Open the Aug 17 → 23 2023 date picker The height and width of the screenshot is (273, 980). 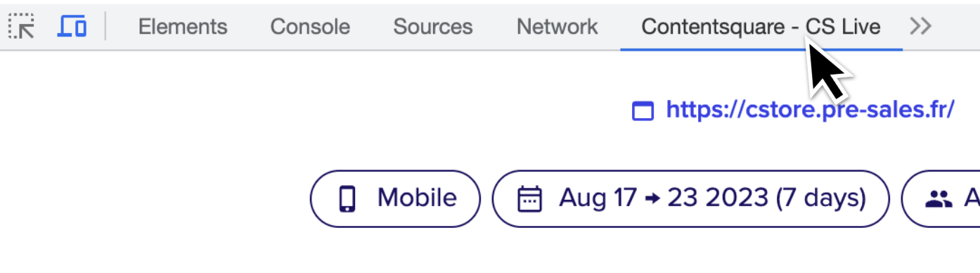pyautogui.click(x=690, y=198)
